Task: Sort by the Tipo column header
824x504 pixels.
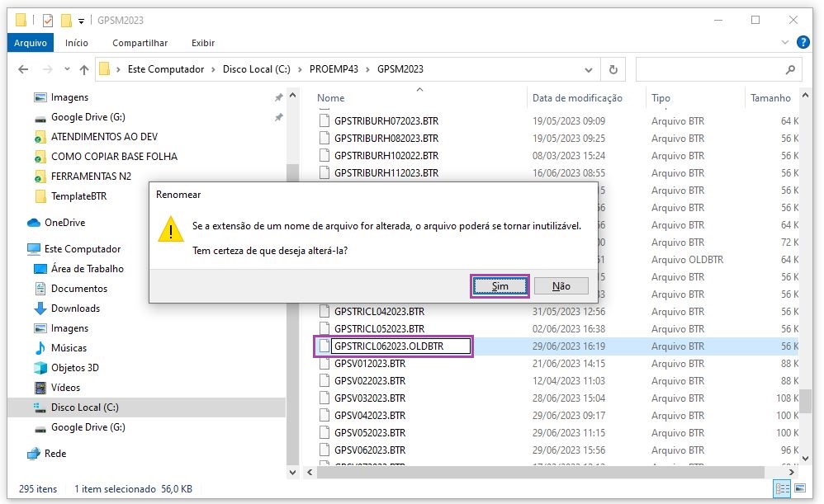Action: (661, 98)
